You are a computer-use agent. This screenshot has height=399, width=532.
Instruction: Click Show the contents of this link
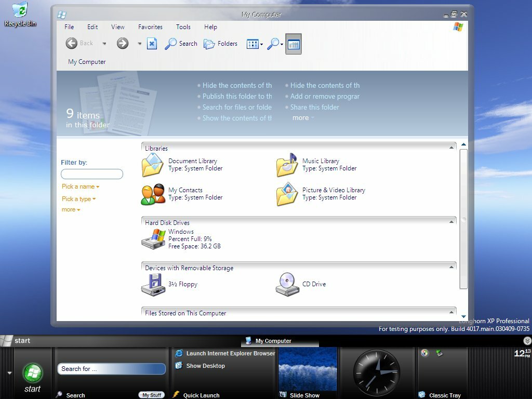(x=237, y=118)
